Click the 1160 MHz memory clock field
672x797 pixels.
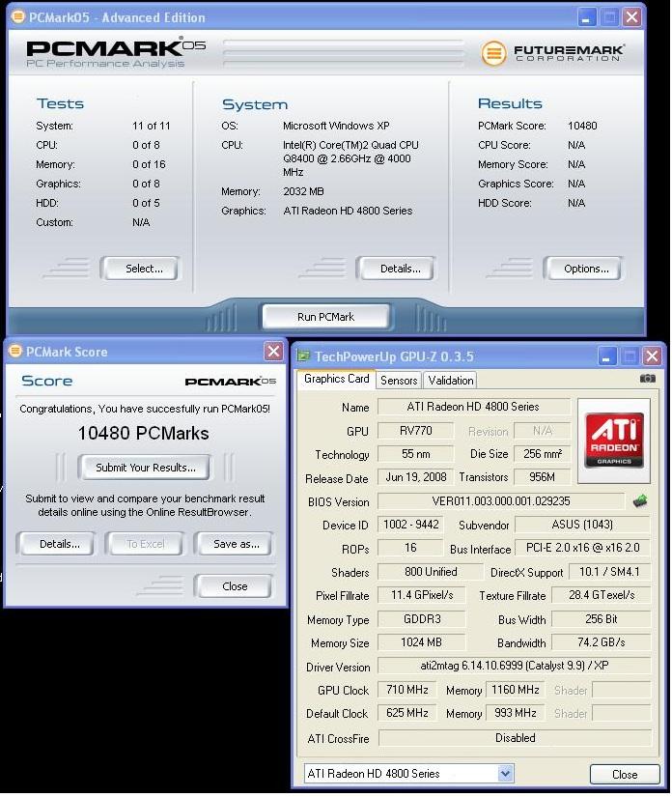click(x=515, y=691)
